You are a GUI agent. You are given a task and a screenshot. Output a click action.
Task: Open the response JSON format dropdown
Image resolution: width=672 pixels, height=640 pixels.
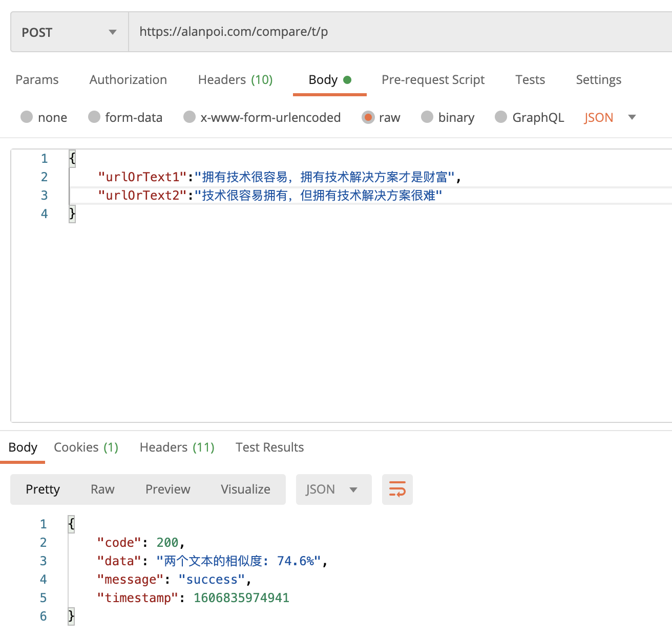pyautogui.click(x=333, y=489)
